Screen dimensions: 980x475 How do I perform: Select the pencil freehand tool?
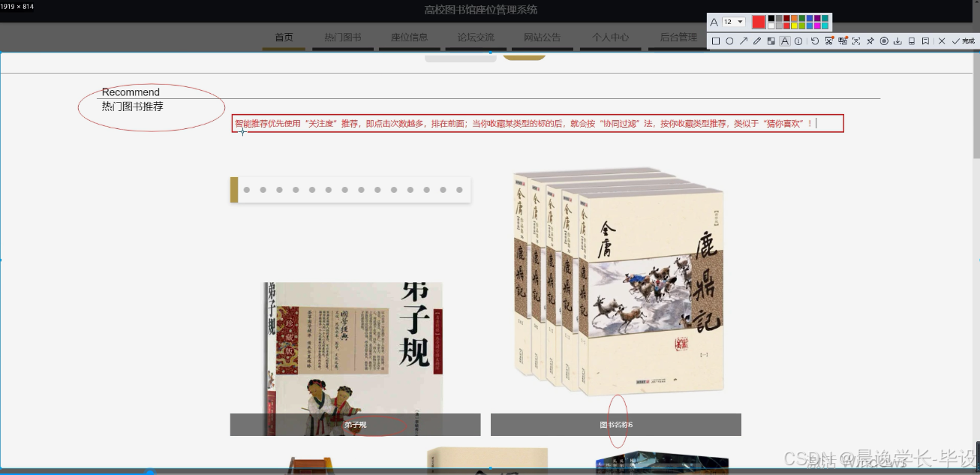757,41
